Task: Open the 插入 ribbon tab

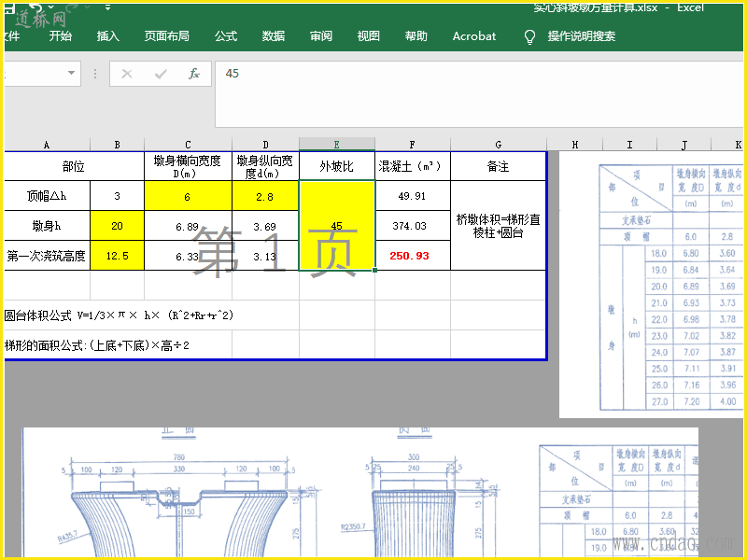Action: (108, 36)
